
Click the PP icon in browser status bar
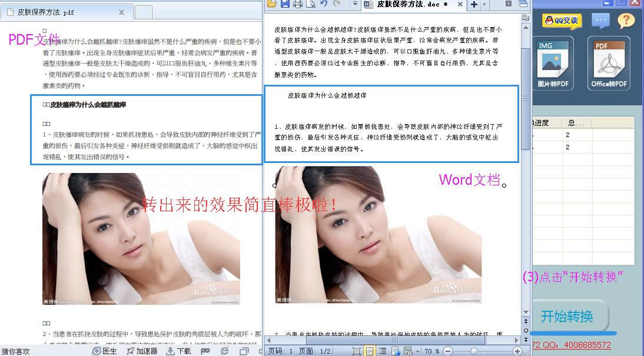205,351
